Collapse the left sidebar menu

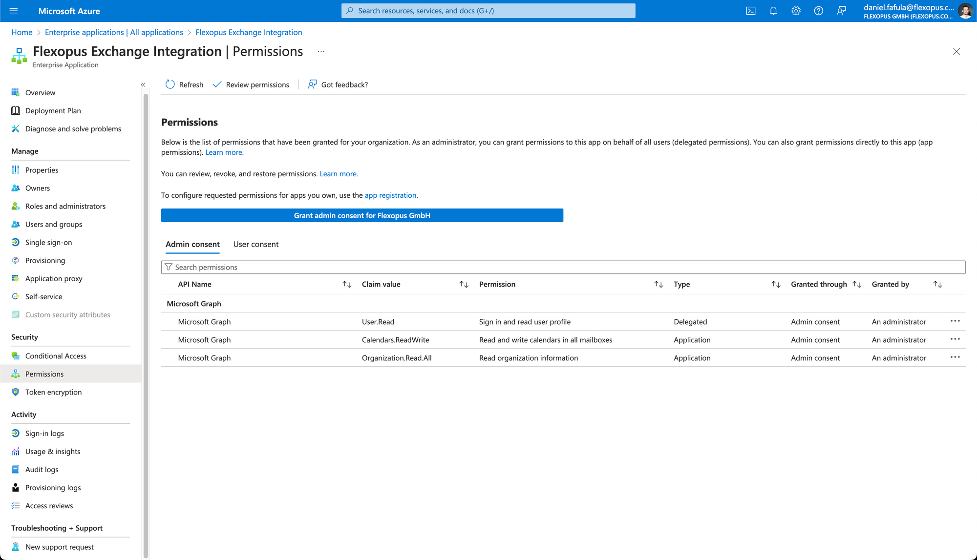143,84
